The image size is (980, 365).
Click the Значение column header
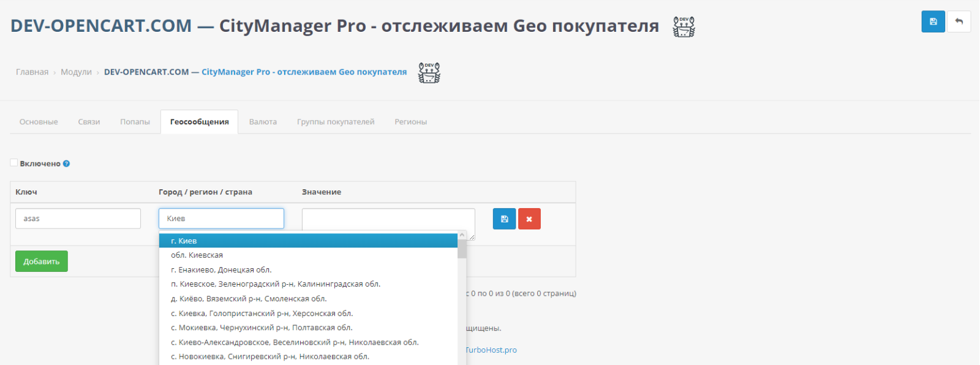[322, 192]
